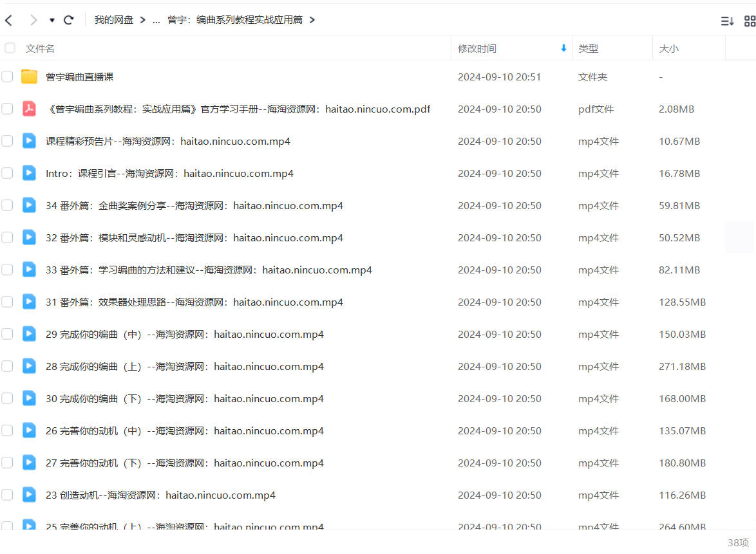756x554 pixels.
Task: Check the box for 课程精彩预告片 video
Action: [x=6, y=141]
